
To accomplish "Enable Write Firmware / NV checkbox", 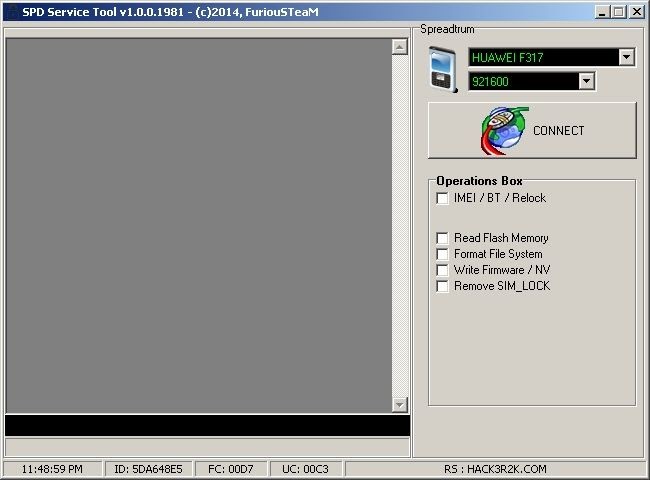I will click(442, 270).
